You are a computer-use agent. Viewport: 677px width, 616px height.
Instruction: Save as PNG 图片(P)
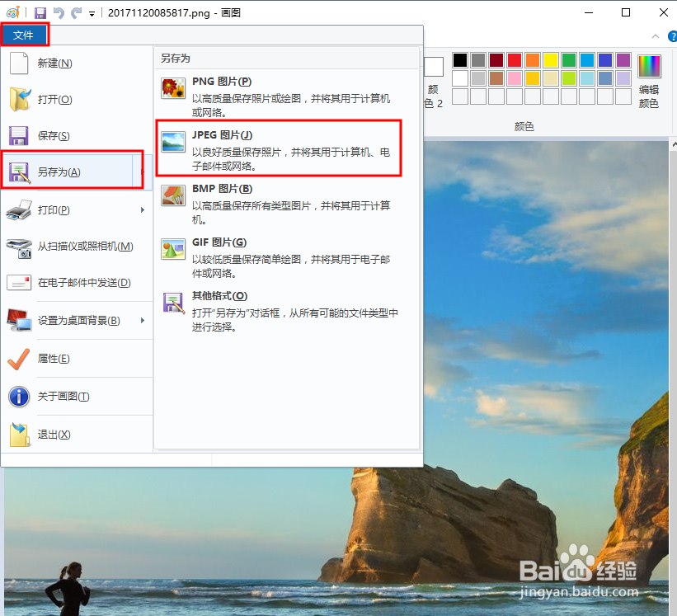click(286, 96)
